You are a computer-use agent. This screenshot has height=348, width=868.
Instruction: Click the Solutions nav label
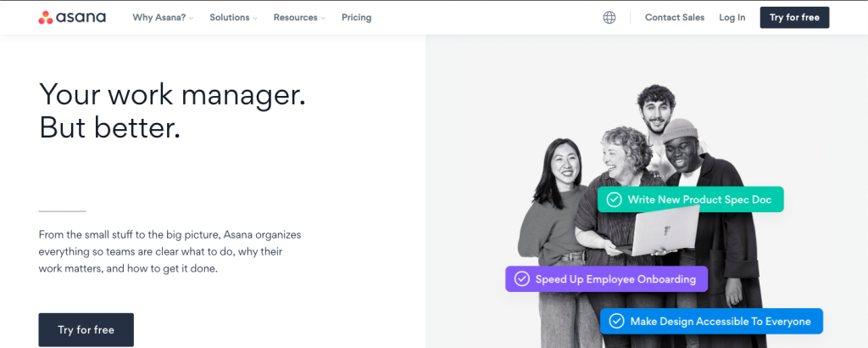(229, 18)
